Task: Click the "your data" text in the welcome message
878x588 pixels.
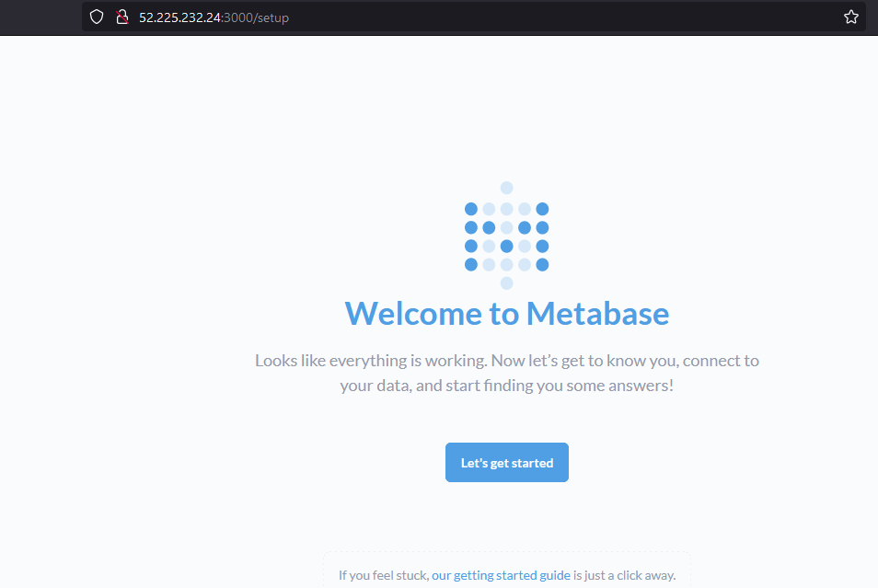Action: pos(374,386)
